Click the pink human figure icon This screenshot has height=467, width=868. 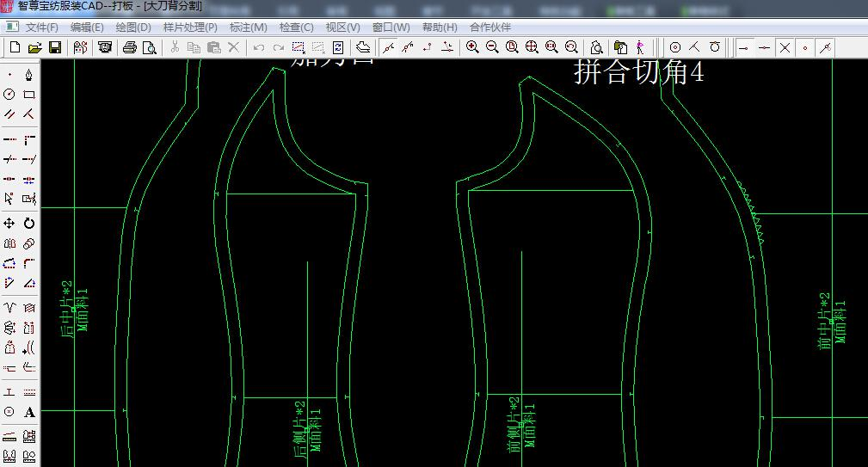(640, 47)
